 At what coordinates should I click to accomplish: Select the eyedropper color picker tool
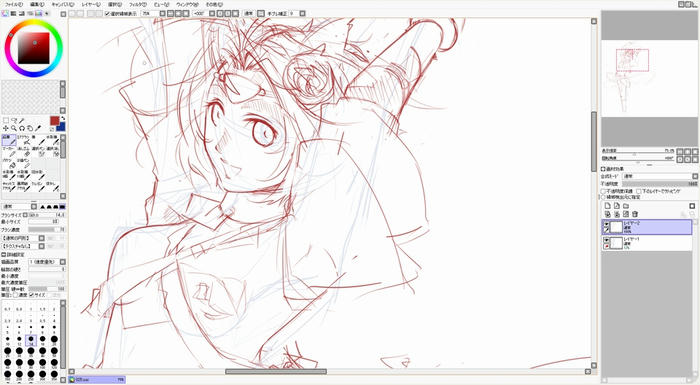tap(38, 128)
